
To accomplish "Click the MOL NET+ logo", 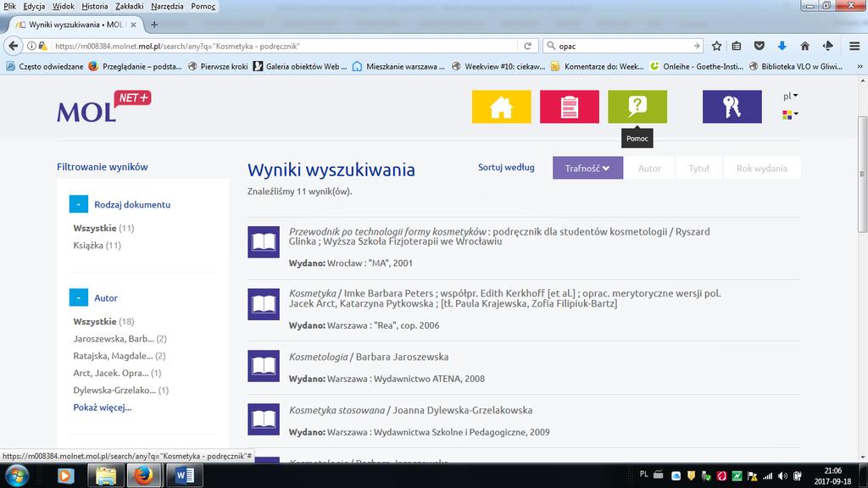I will 103,106.
